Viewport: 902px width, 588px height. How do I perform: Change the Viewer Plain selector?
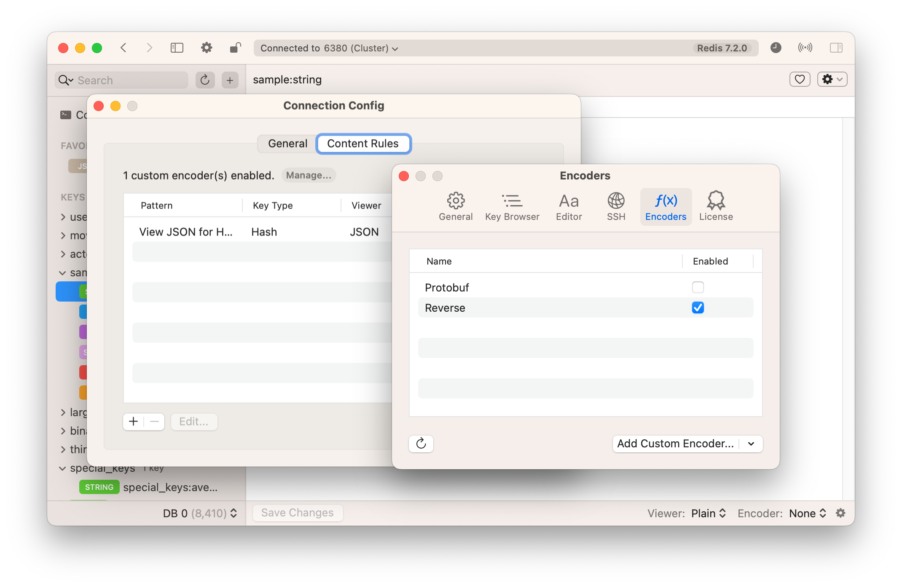point(709,513)
